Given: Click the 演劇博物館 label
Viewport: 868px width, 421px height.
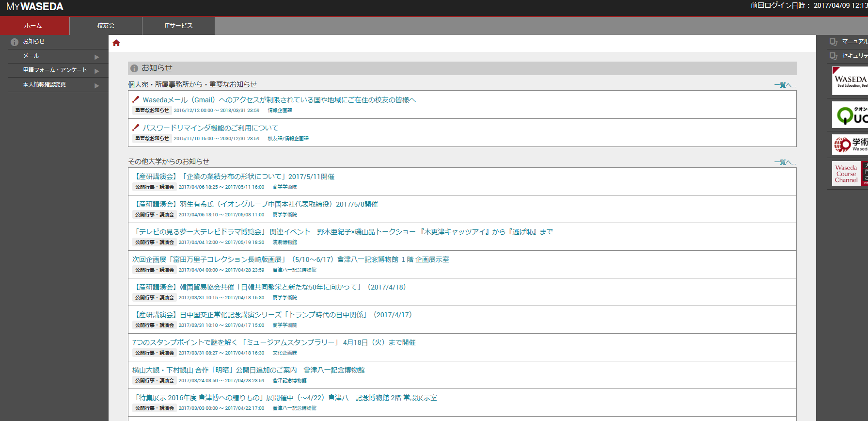Looking at the screenshot, I should 285,243.
